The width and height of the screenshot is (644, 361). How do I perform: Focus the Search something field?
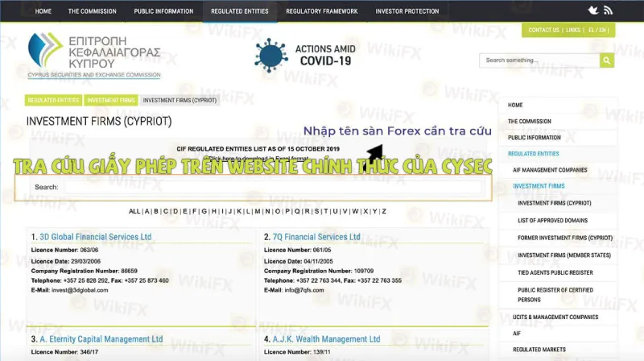click(539, 60)
